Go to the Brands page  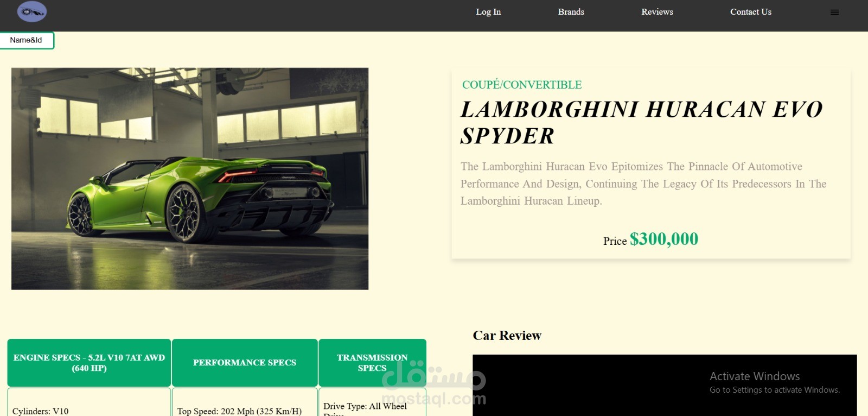click(571, 12)
